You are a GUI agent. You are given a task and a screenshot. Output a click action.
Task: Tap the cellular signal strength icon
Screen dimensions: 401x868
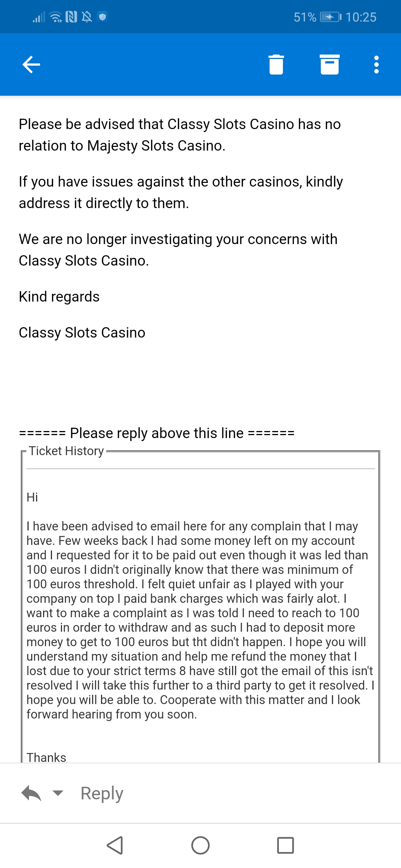[39, 17]
